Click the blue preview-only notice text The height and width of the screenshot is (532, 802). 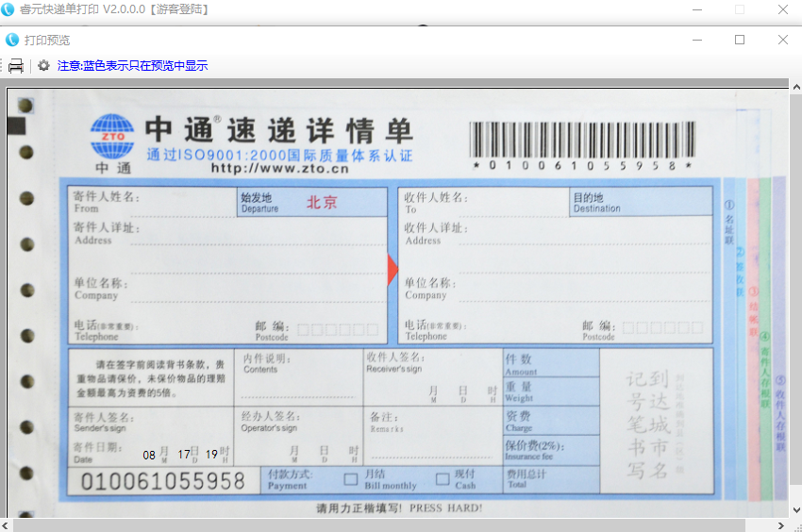pyautogui.click(x=132, y=65)
